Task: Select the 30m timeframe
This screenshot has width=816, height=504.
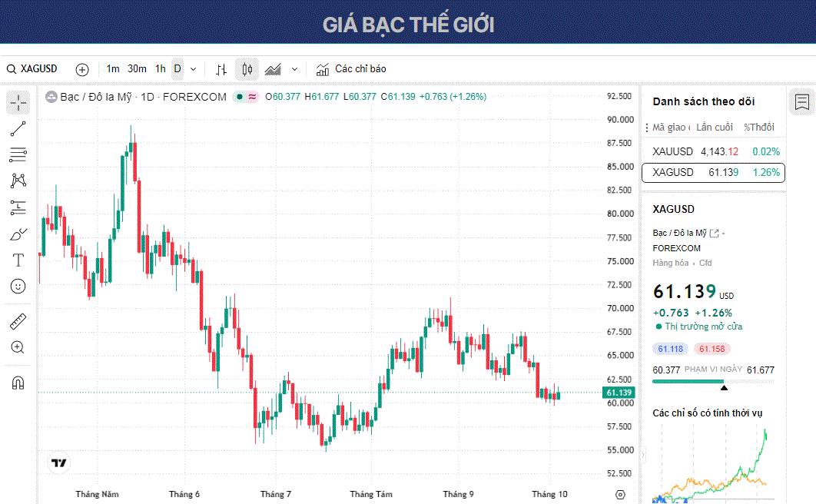Action: click(137, 69)
